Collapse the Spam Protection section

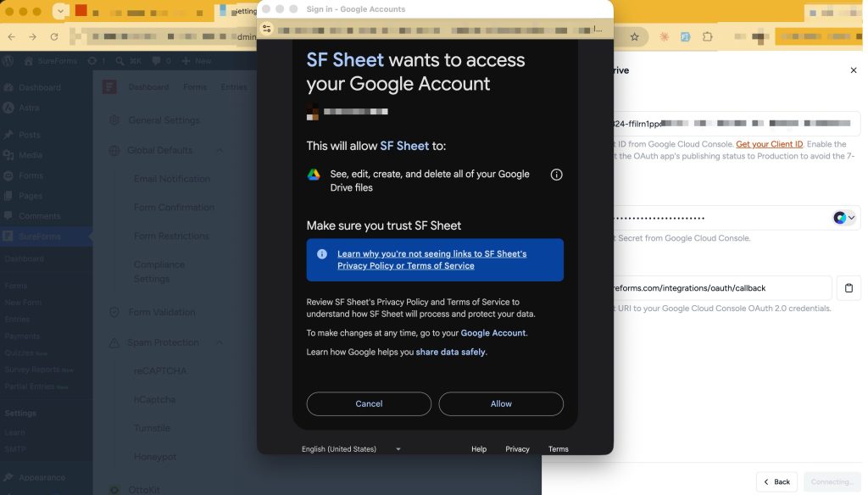(220, 342)
